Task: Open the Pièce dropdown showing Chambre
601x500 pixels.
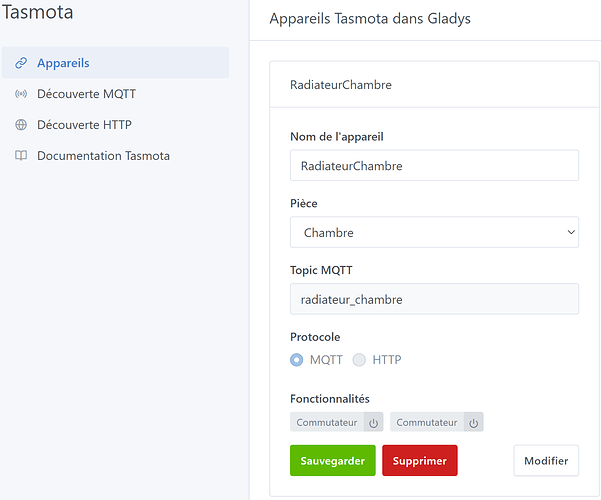Action: click(434, 232)
